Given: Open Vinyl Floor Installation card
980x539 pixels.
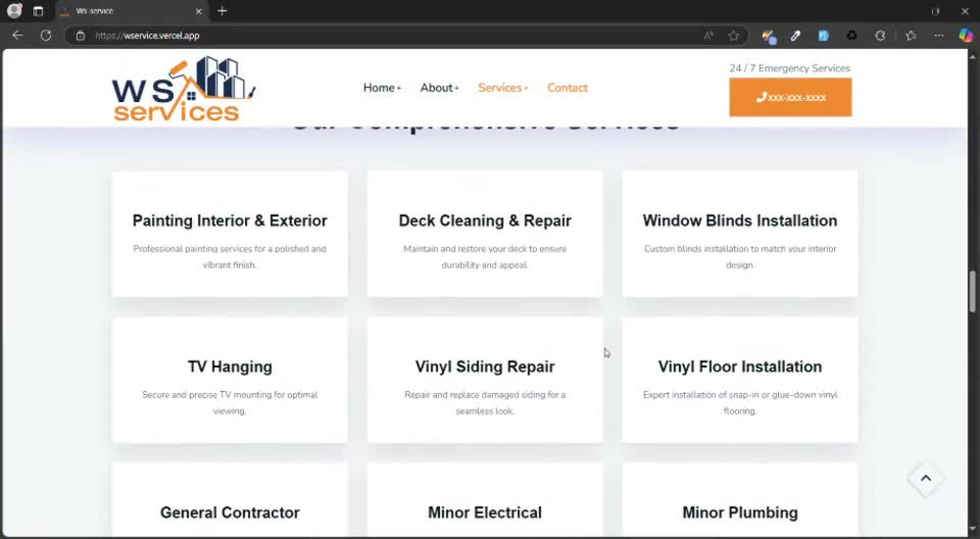Looking at the screenshot, I should click(740, 379).
